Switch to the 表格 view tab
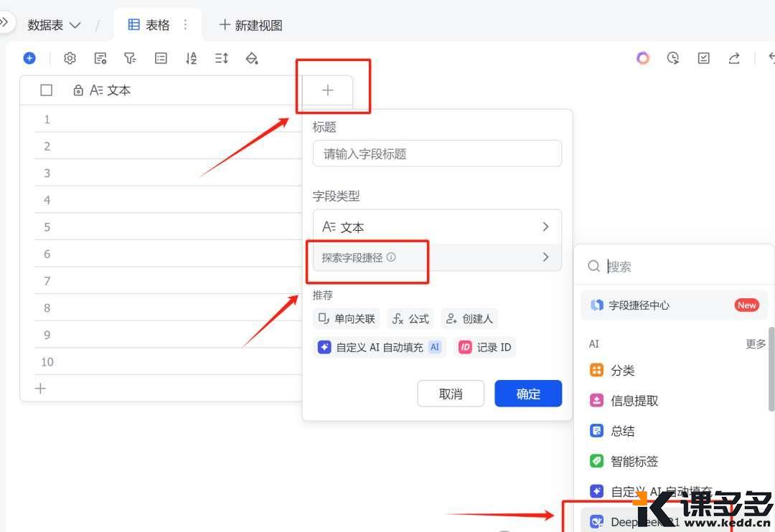 coord(149,25)
